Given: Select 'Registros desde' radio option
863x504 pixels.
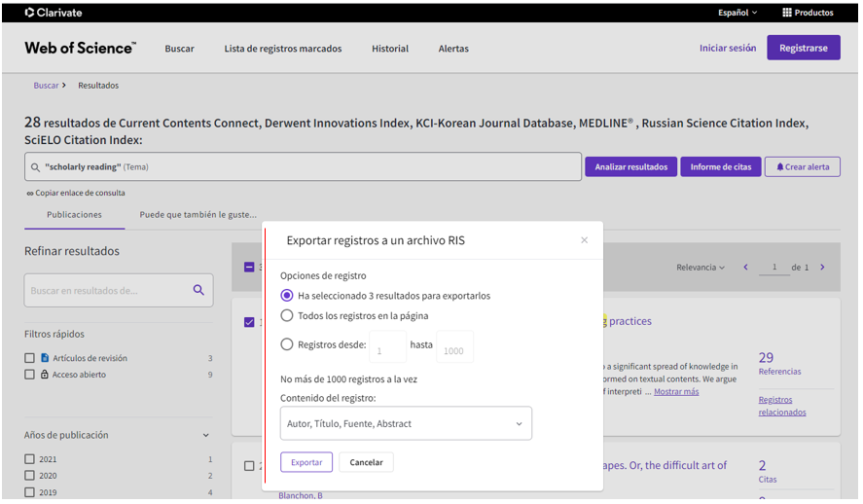Looking at the screenshot, I should click(x=287, y=344).
